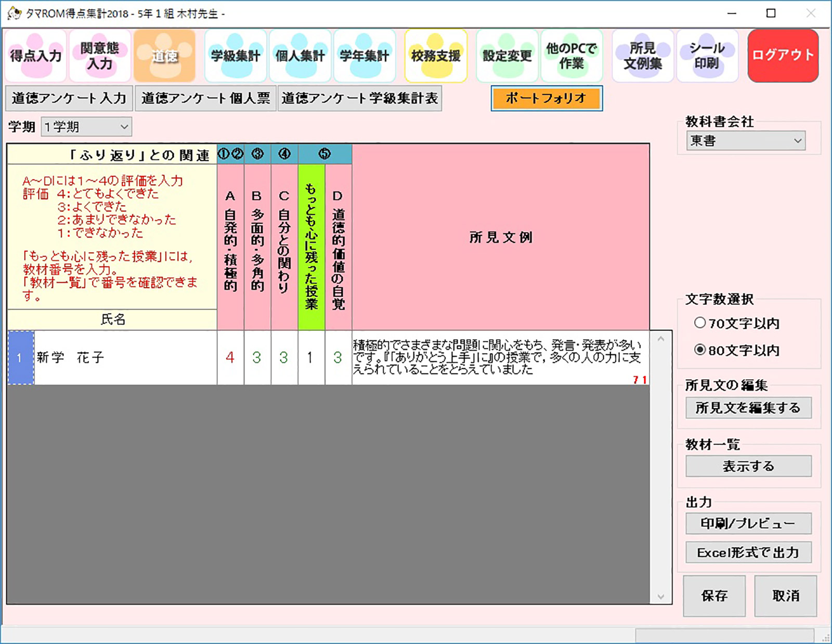Click the 保存 button
This screenshot has width=832, height=644.
pos(714,596)
